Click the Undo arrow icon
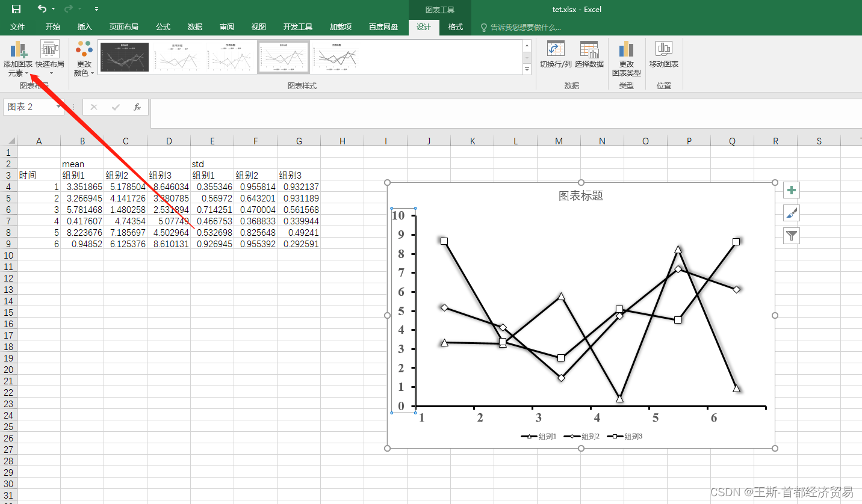862x504 pixels. (x=42, y=9)
